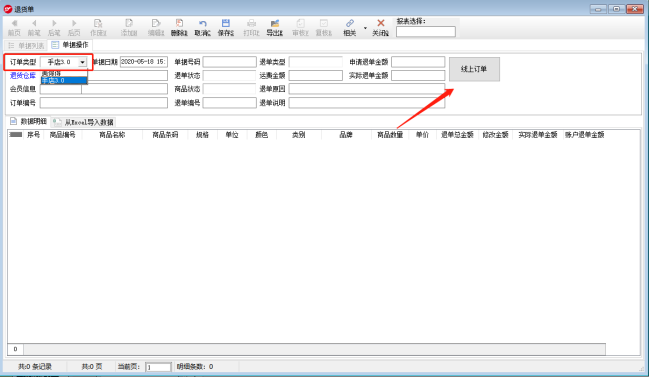This screenshot has width=650, height=377.
Task: Click the 报表选择 report selection box
Action: (426, 32)
